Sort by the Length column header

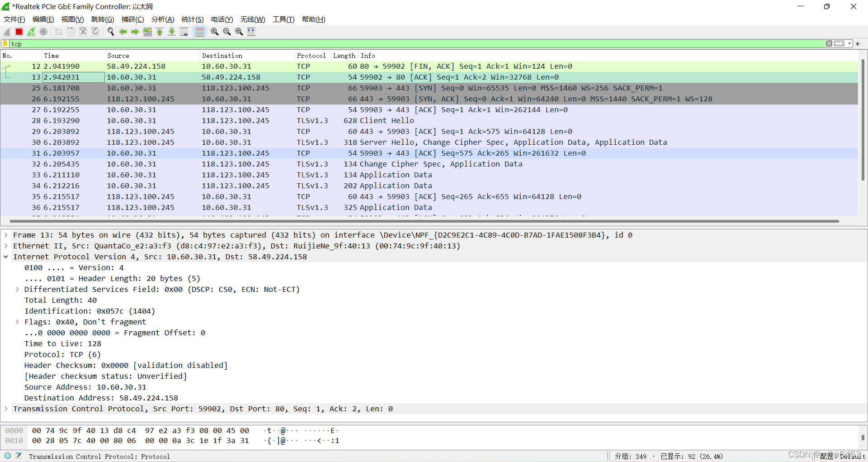pos(344,56)
